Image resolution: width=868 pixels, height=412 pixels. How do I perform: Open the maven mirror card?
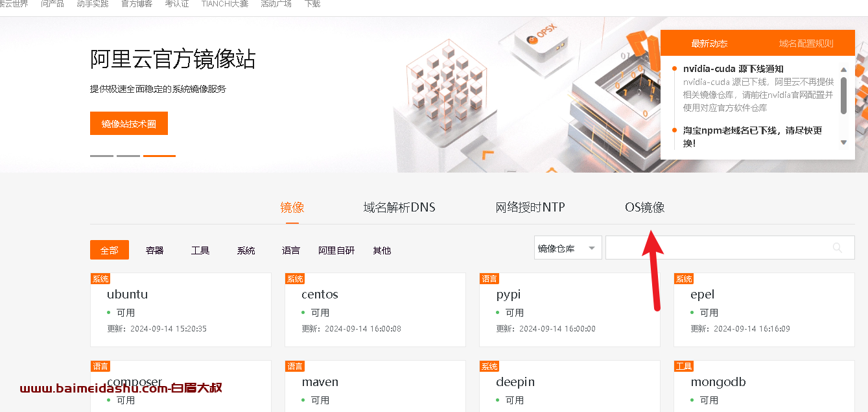(x=375, y=386)
